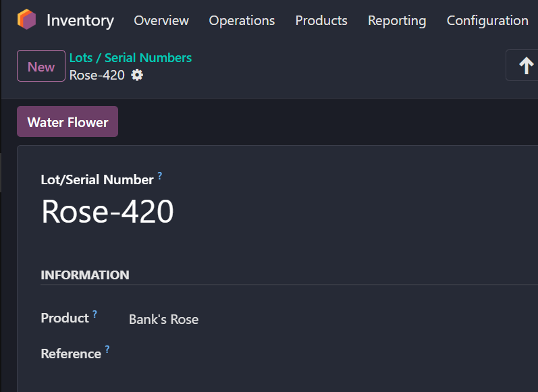This screenshot has width=538, height=392.
Task: Show help tooltip for Product field
Action: tap(95, 314)
